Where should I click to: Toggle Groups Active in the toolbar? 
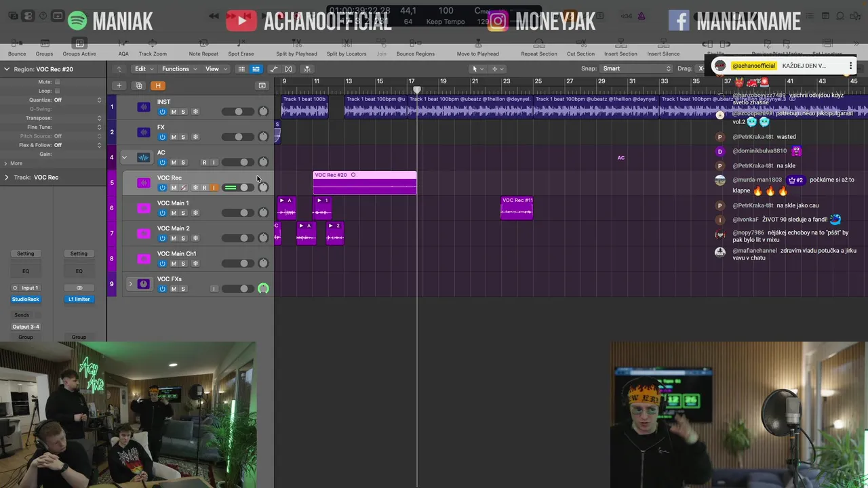pos(79,48)
